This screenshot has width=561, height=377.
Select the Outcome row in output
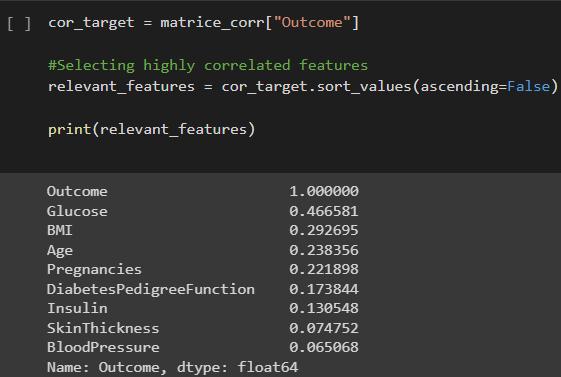pos(203,191)
